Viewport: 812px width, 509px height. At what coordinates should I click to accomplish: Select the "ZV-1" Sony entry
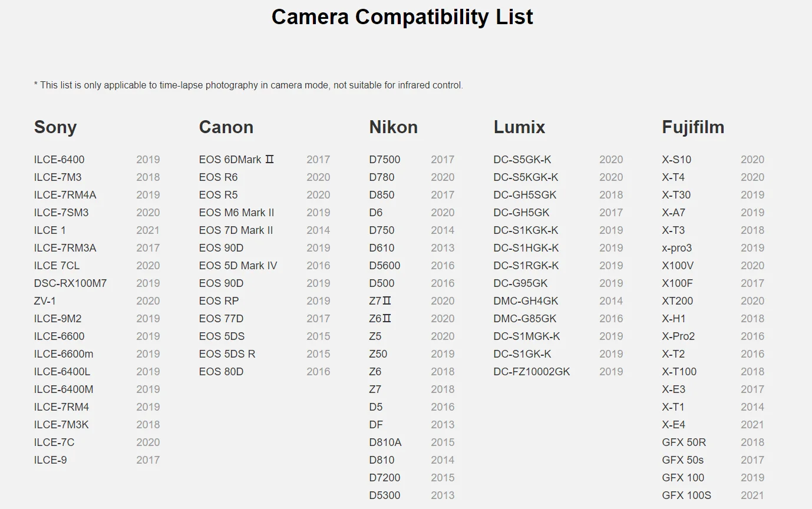point(45,301)
